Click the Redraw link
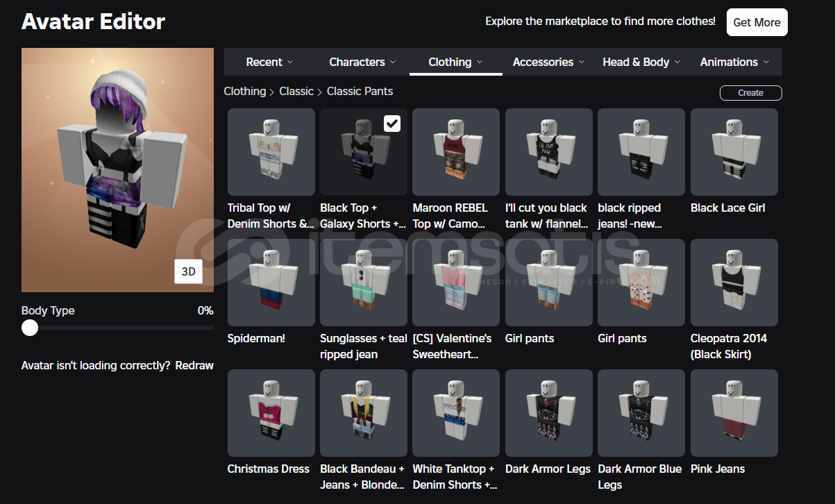This screenshot has width=835, height=504. coord(194,365)
